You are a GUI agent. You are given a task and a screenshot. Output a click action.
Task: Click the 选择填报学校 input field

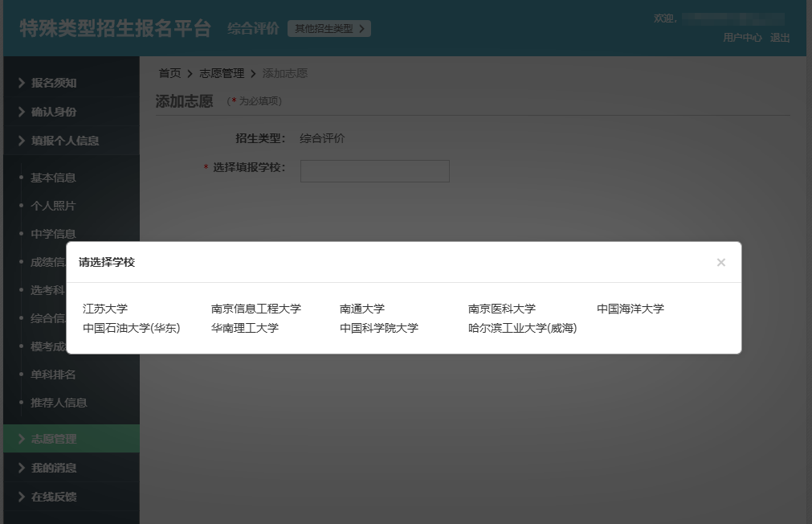point(373,170)
